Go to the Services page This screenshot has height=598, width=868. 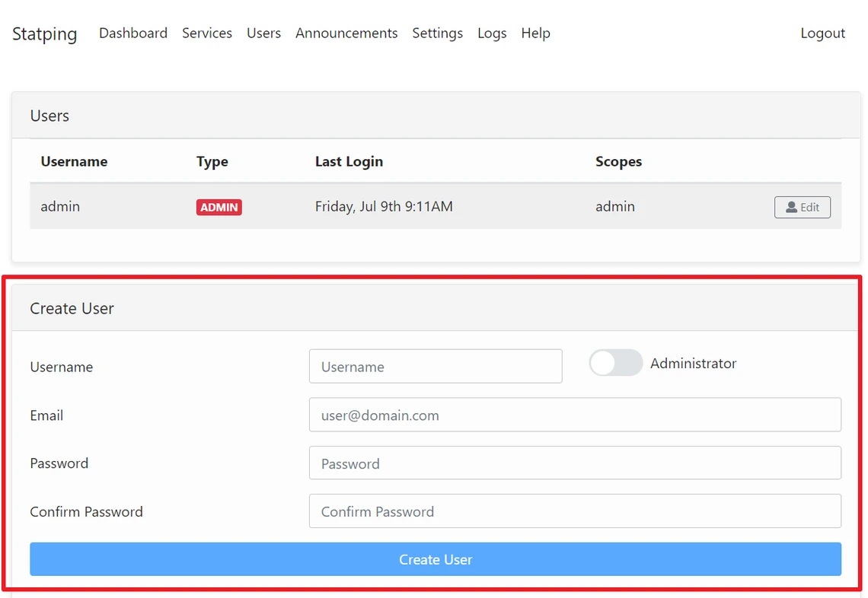(207, 33)
